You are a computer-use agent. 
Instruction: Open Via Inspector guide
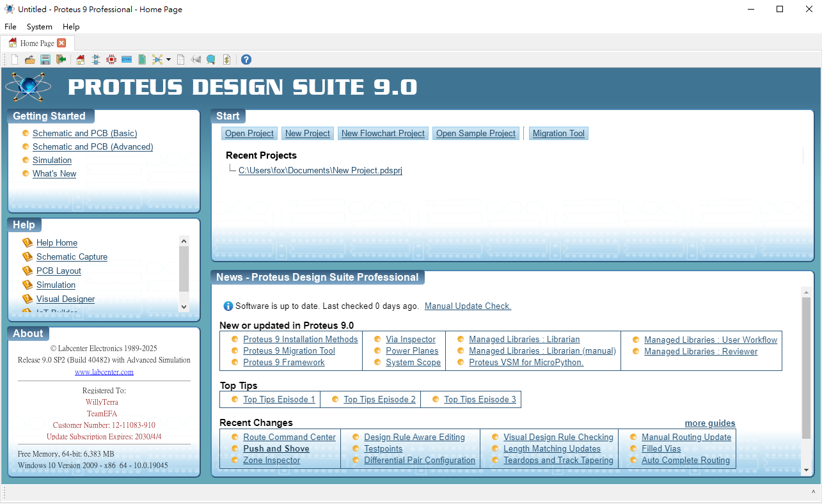pyautogui.click(x=411, y=339)
